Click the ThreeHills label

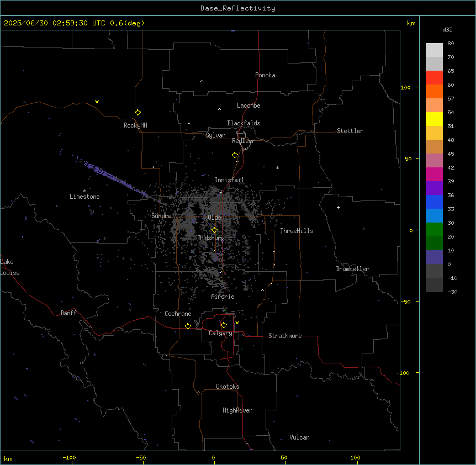click(x=297, y=231)
